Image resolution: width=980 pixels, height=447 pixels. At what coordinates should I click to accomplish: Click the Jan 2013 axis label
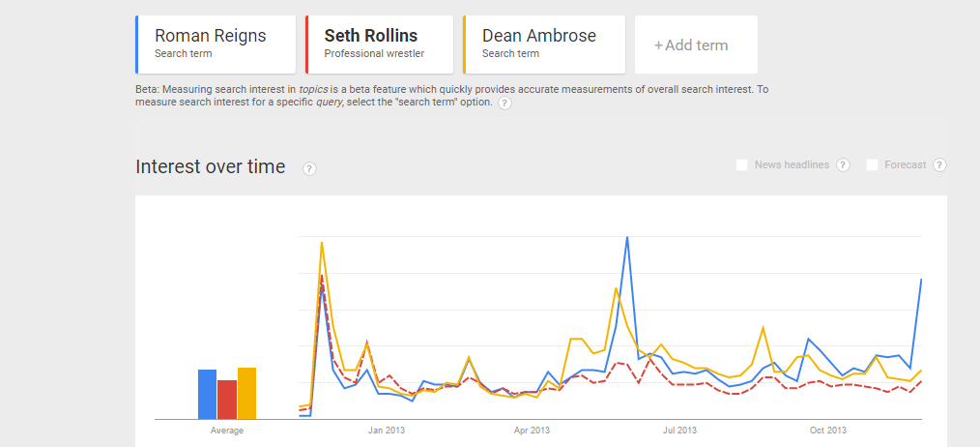(386, 431)
